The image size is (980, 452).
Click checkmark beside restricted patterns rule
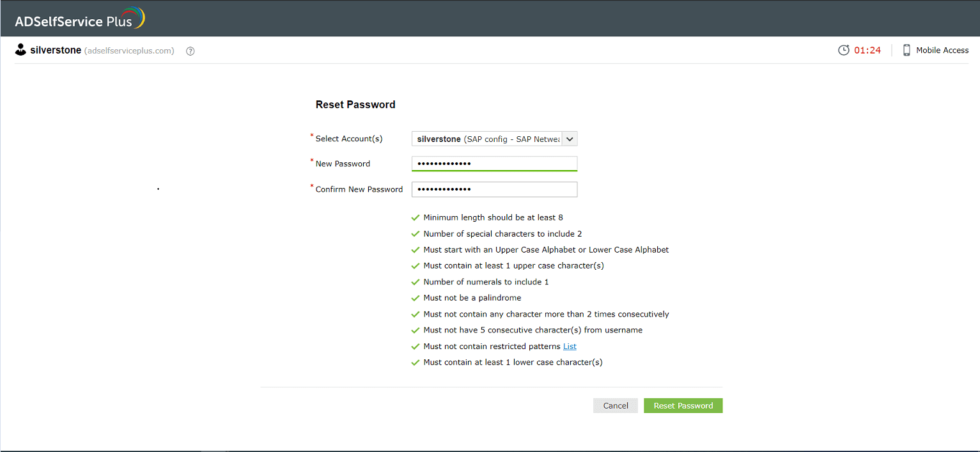tap(416, 347)
